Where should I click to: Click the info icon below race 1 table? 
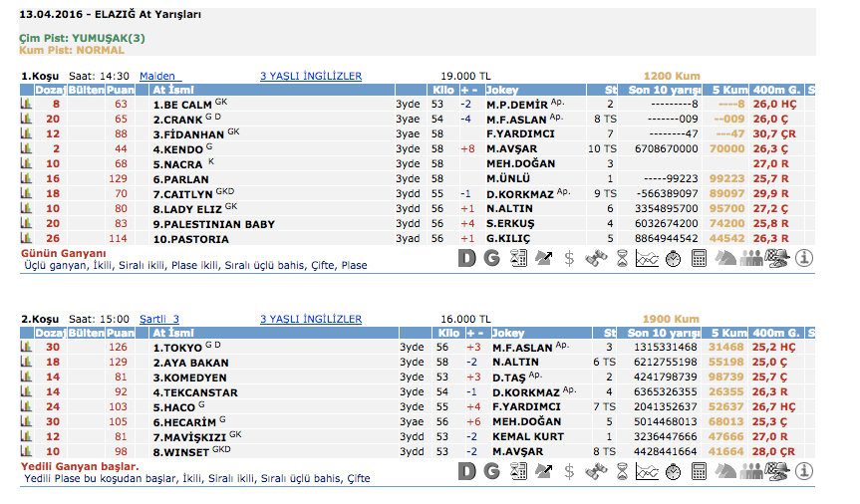click(x=804, y=258)
